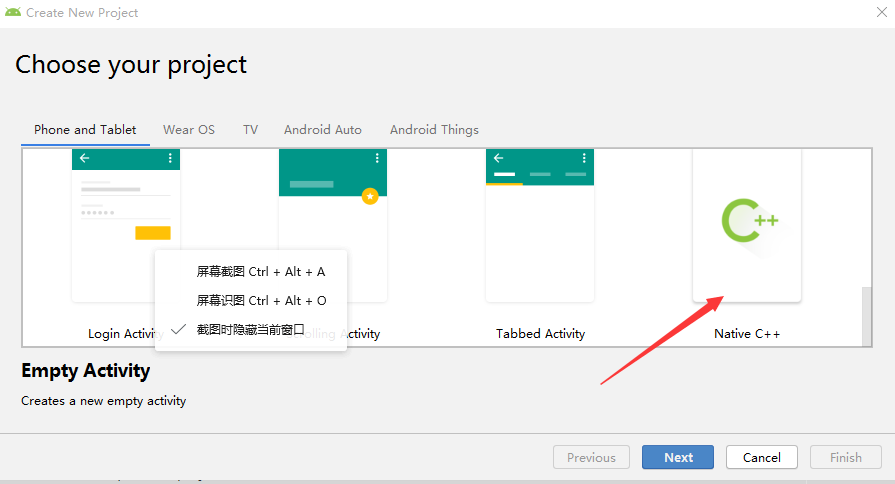Viewport: 895px width, 484px height.
Task: Choose the Tabbed Activity template thumbnail
Action: point(540,225)
